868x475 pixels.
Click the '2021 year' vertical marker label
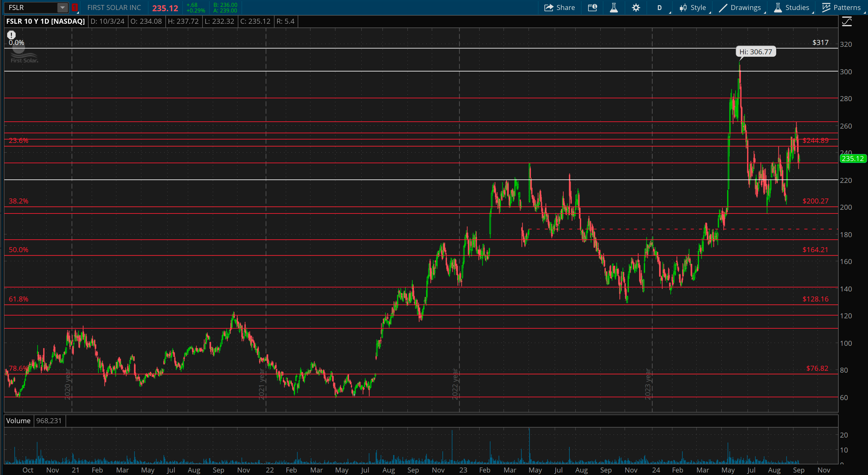[x=261, y=384]
